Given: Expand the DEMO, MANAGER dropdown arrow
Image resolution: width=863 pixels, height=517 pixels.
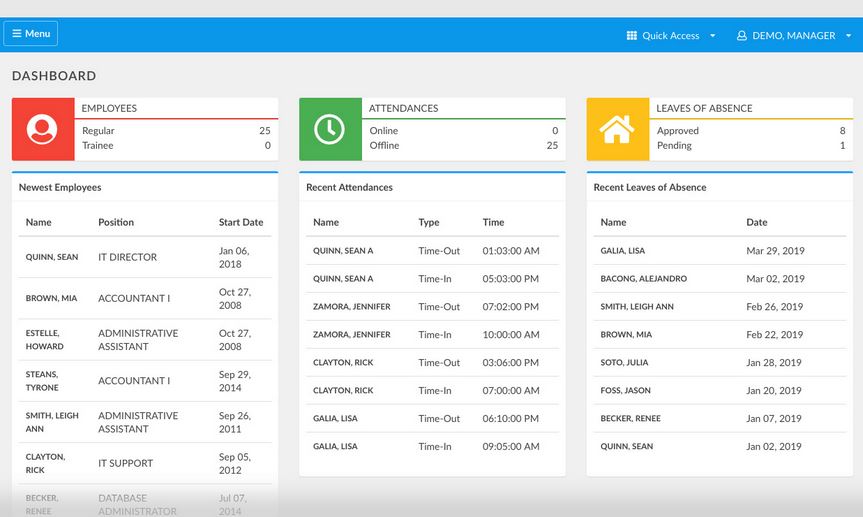Looking at the screenshot, I should (x=848, y=36).
